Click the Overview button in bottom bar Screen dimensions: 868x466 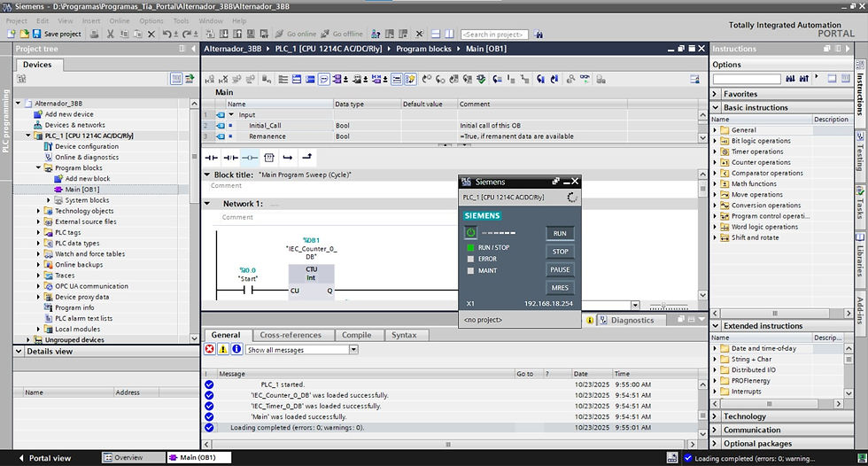(134, 458)
